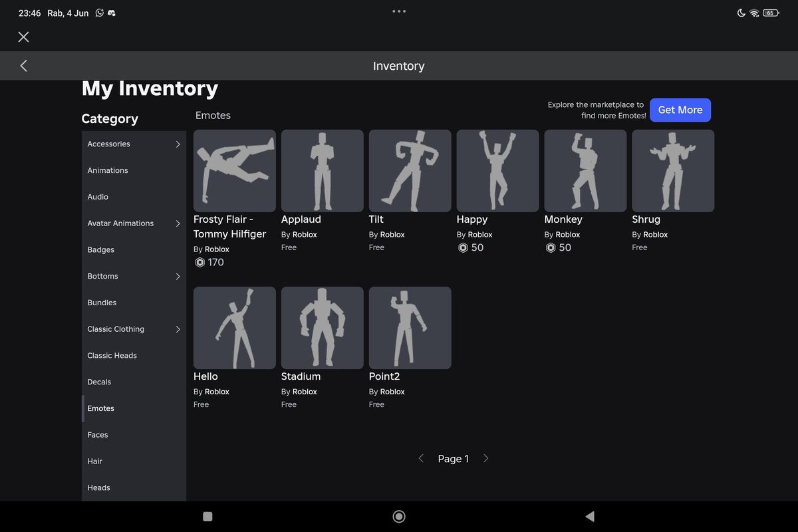This screenshot has width=798, height=532.
Task: Tap the Android back triangle button
Action: coord(589,516)
